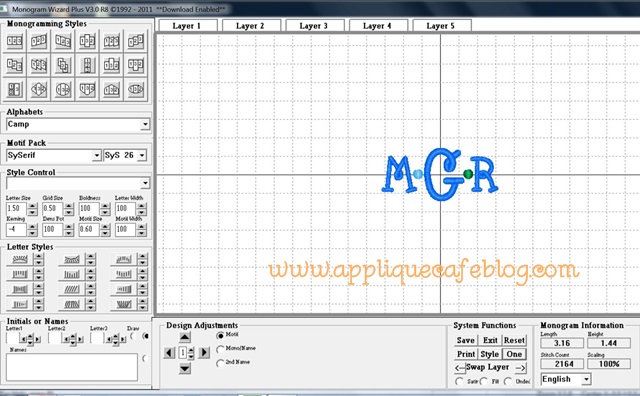Click the Save button
The width and height of the screenshot is (640, 396).
point(466,340)
